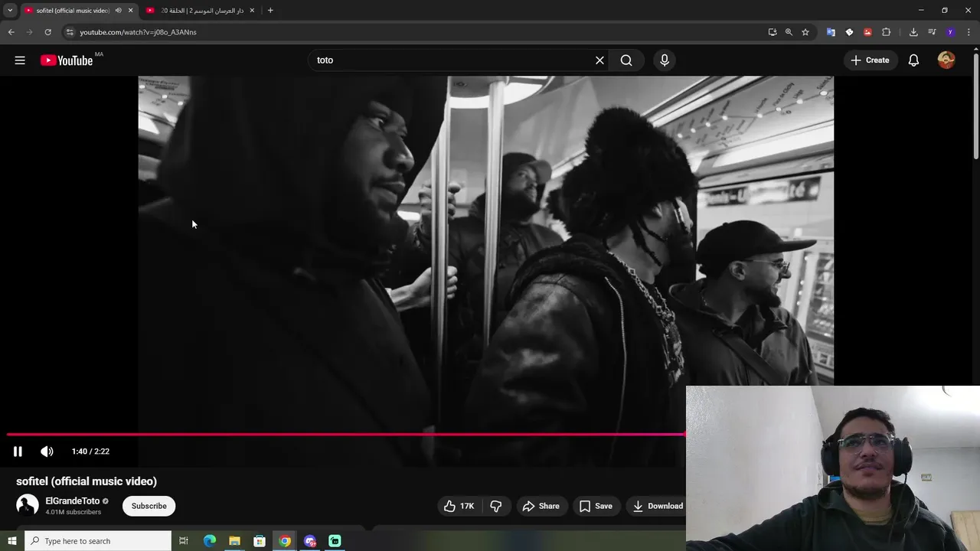Image resolution: width=980 pixels, height=551 pixels.
Task: View site information icon in address bar
Action: coord(70,32)
